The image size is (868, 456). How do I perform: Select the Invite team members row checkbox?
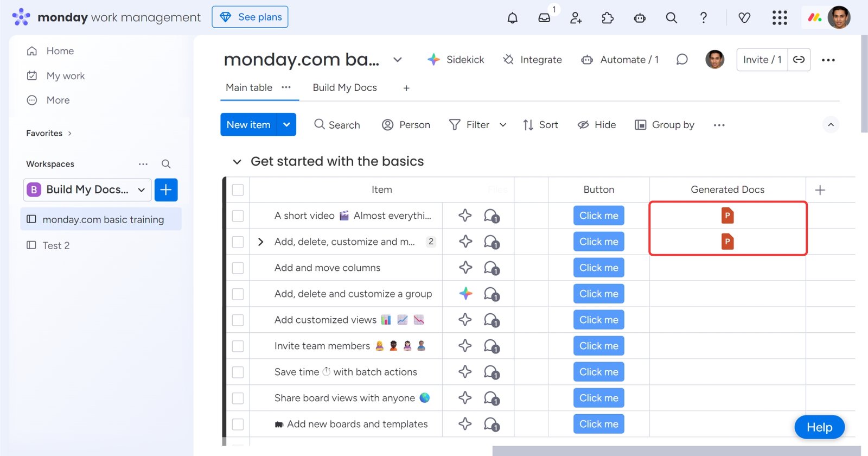(238, 346)
